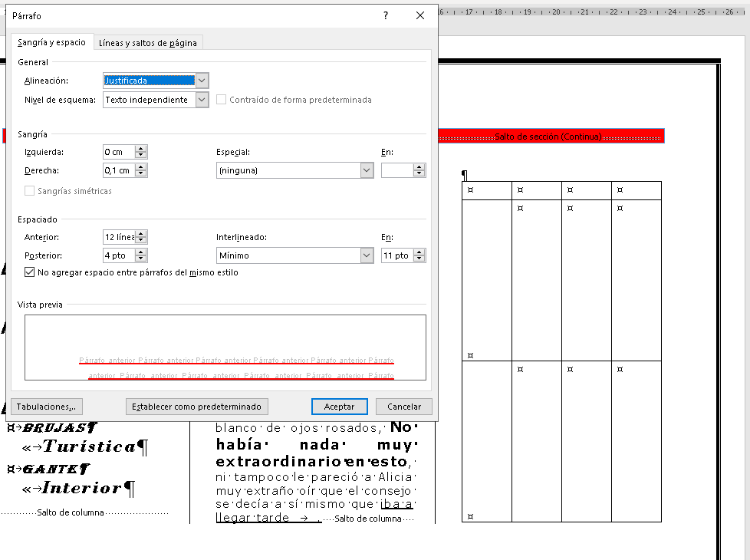750x560 pixels.
Task: Select the Sangría y espacio tab
Action: click(x=51, y=42)
